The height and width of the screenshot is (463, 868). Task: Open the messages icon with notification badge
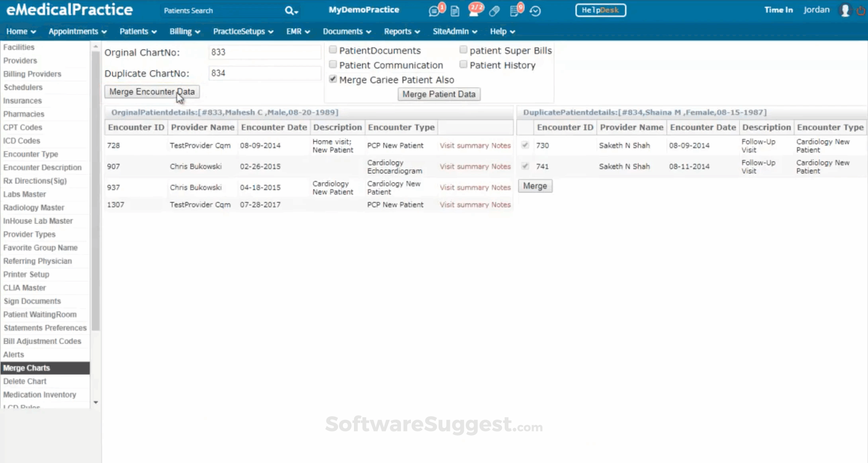434,11
